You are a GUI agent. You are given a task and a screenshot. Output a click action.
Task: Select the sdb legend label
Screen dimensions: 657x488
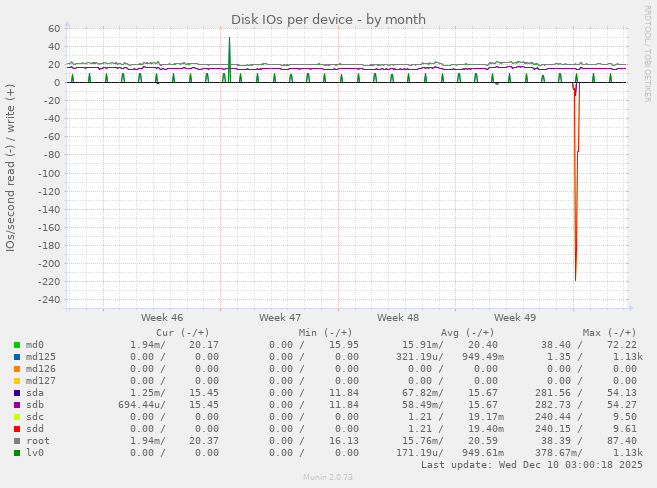pos(35,405)
